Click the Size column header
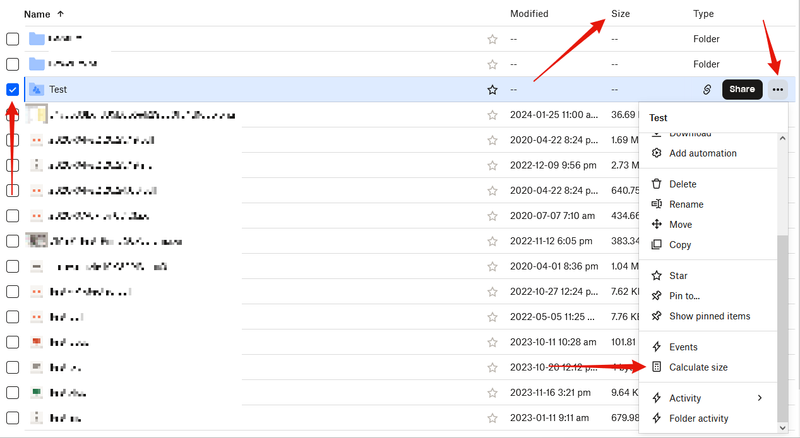800x438 pixels. (620, 14)
